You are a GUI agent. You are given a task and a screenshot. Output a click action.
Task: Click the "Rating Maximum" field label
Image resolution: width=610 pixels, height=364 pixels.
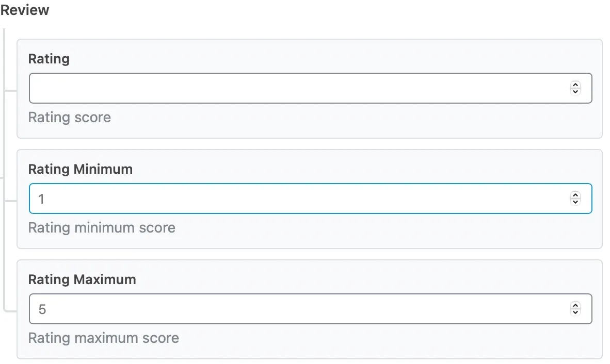point(82,279)
